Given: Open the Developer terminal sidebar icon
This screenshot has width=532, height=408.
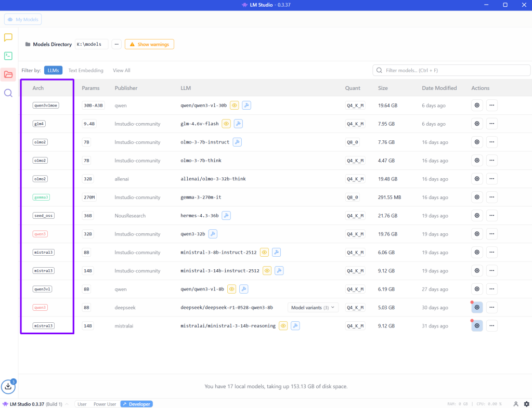Looking at the screenshot, I should click(x=8, y=56).
